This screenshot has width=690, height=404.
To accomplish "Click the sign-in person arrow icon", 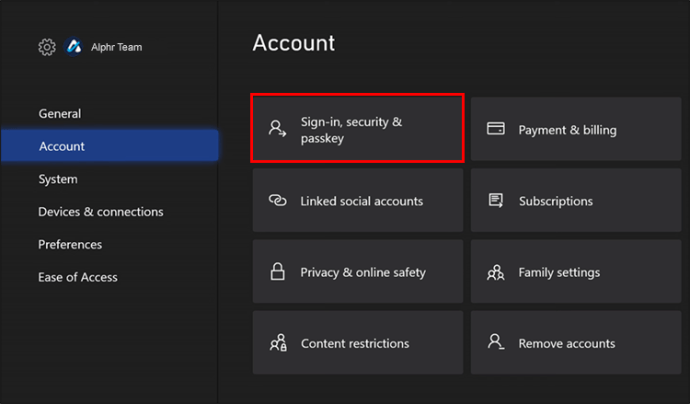I will pyautogui.click(x=277, y=129).
